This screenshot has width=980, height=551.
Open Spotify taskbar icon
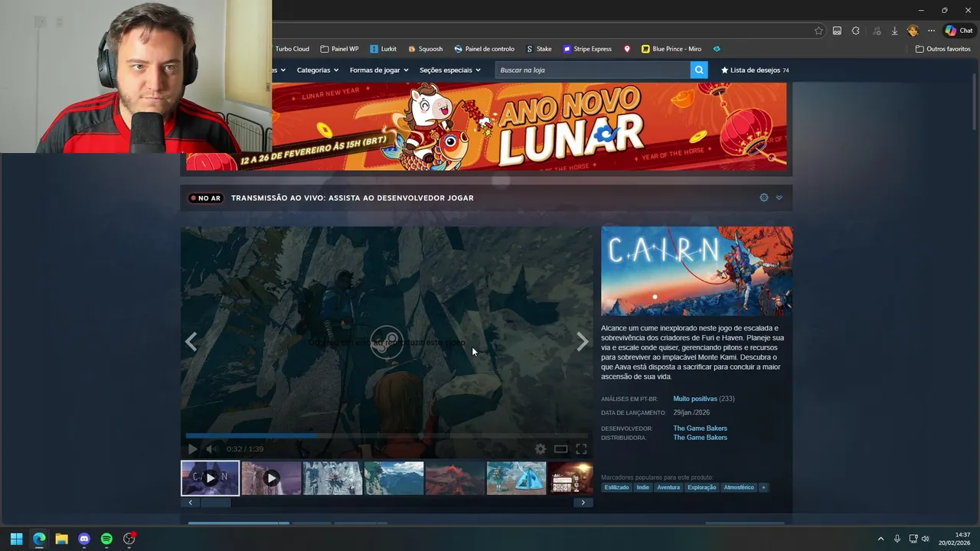(106, 539)
